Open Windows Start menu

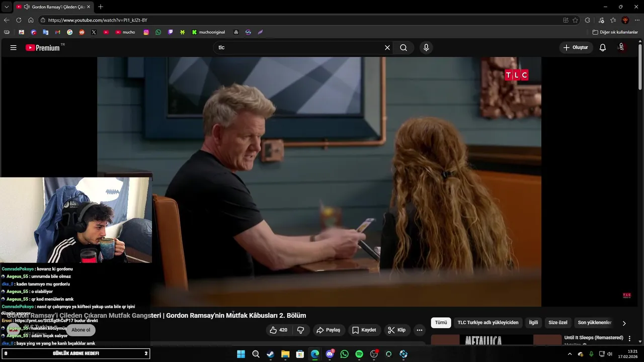[241, 354]
